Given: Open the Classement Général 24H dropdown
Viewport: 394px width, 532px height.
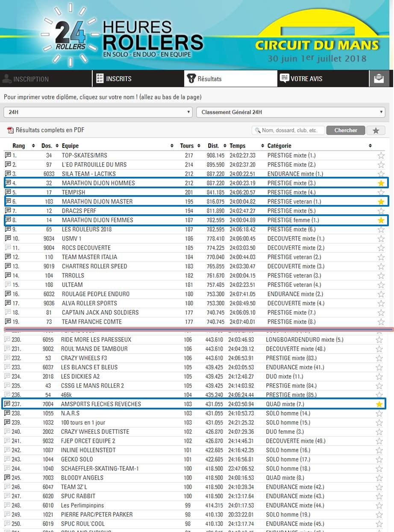Looking at the screenshot, I should click(291, 112).
